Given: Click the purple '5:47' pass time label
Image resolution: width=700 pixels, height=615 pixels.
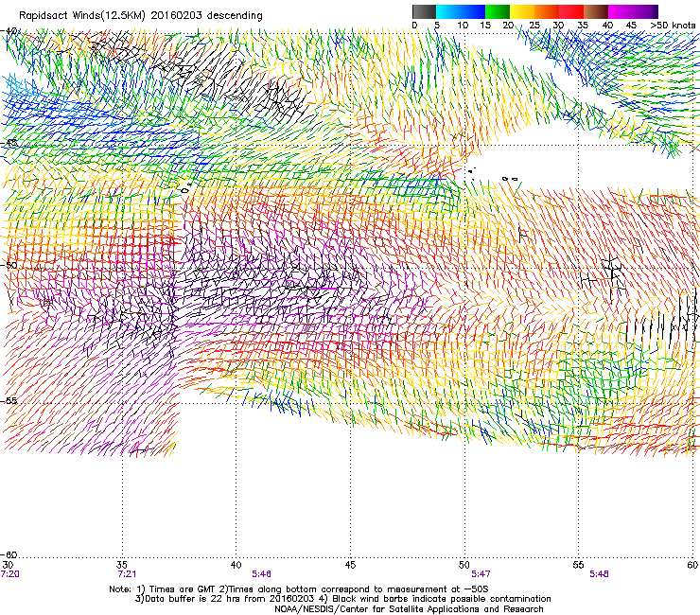Looking at the screenshot, I should 481,574.
